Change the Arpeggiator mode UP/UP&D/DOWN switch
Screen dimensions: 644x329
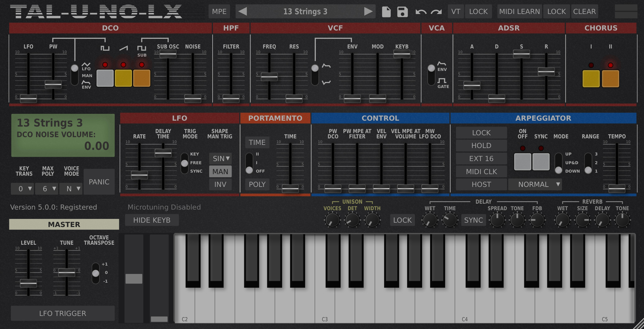tap(559, 163)
